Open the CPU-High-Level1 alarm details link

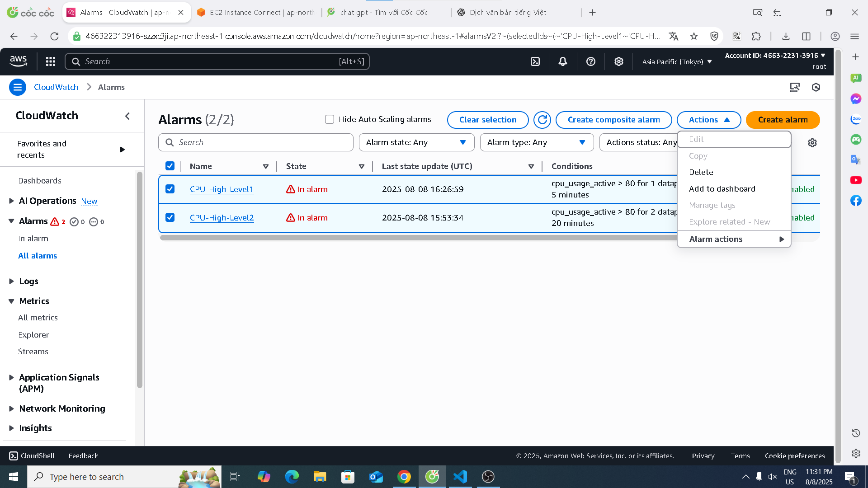coord(222,189)
